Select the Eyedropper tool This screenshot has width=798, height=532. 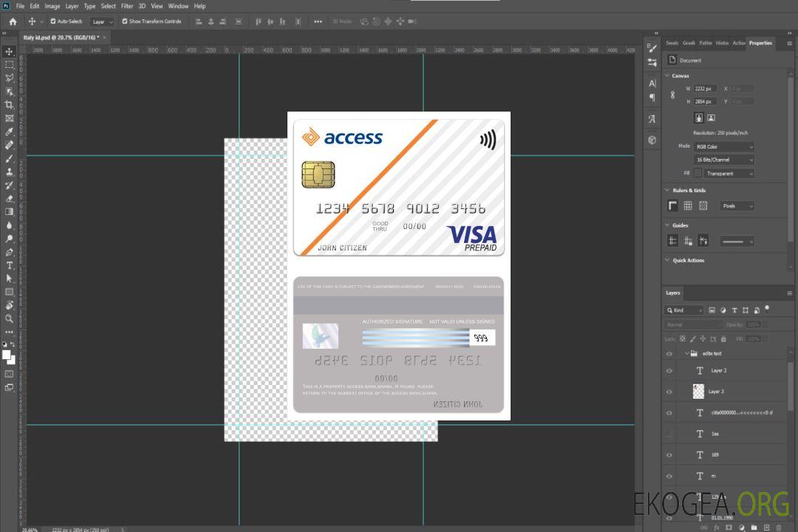coord(9,132)
